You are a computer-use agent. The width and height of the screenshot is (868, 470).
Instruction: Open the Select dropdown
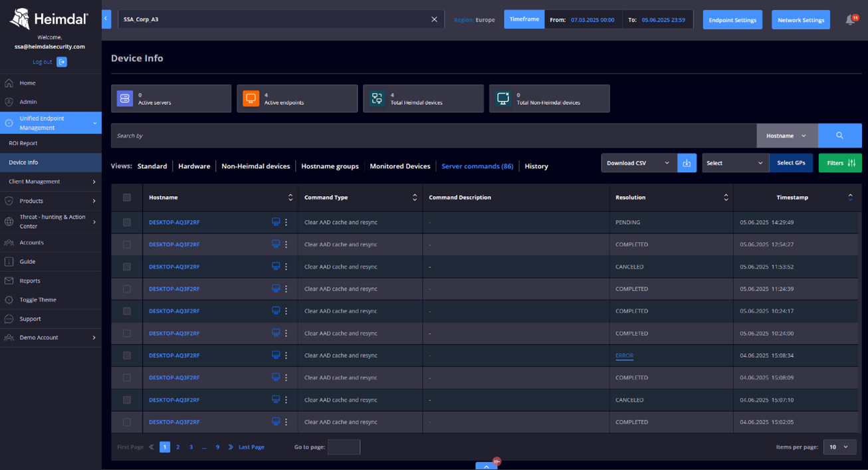coord(735,163)
